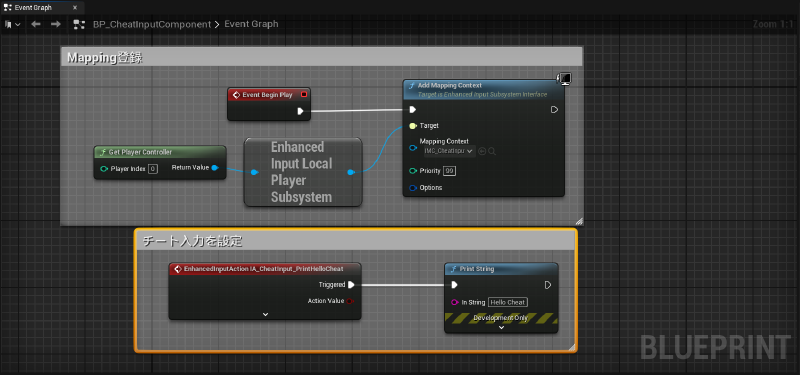Screen dimensions: 800x375
Task: Use selected asset arrow beside Mapping Context
Action: [x=482, y=151]
